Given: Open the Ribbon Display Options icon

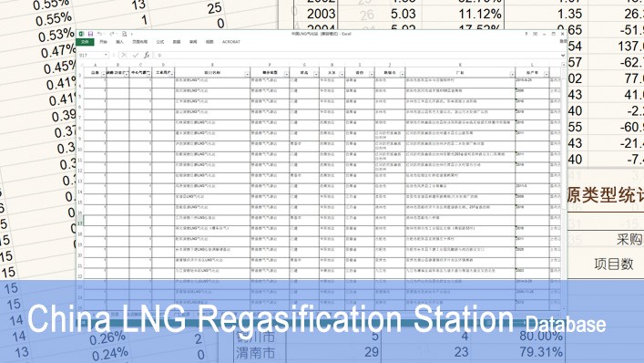Looking at the screenshot, I should [536, 34].
